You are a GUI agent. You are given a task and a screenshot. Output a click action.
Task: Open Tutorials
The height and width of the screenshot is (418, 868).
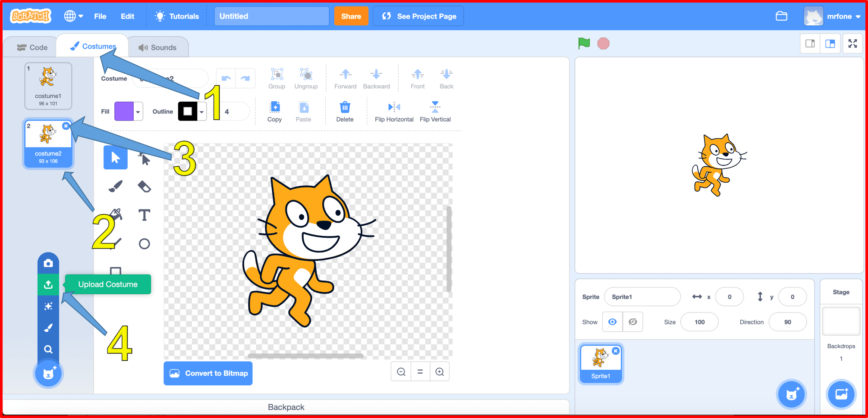[177, 16]
